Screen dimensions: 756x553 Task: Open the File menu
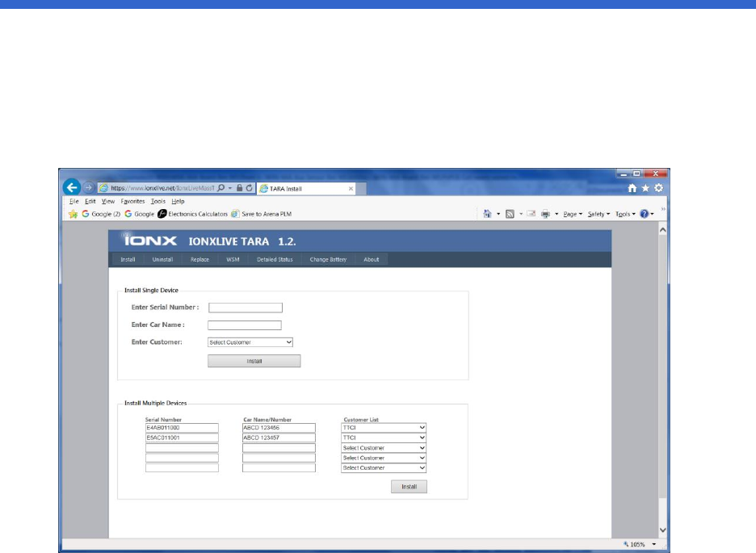[73, 201]
